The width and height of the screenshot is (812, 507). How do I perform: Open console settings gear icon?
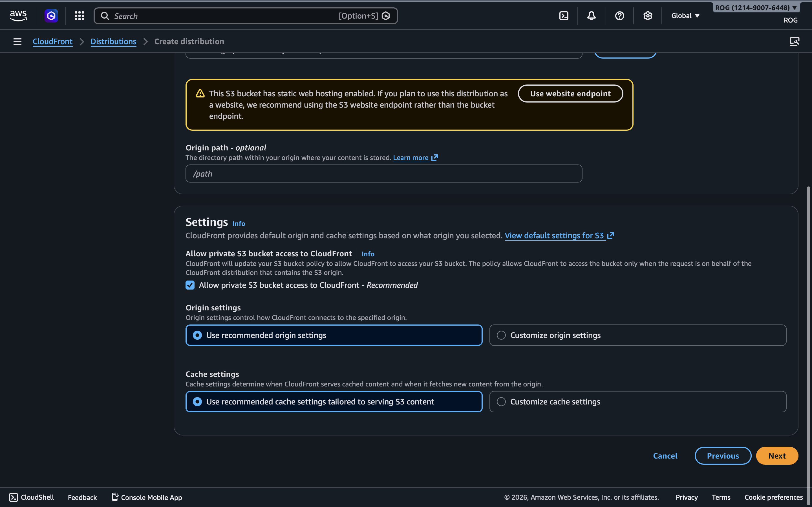[648, 16]
